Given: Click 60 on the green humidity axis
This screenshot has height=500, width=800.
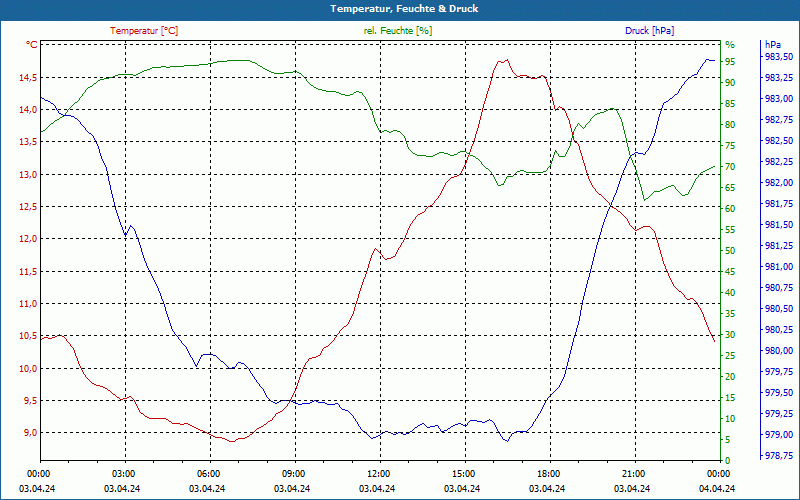Looking at the screenshot, I should [x=730, y=209].
